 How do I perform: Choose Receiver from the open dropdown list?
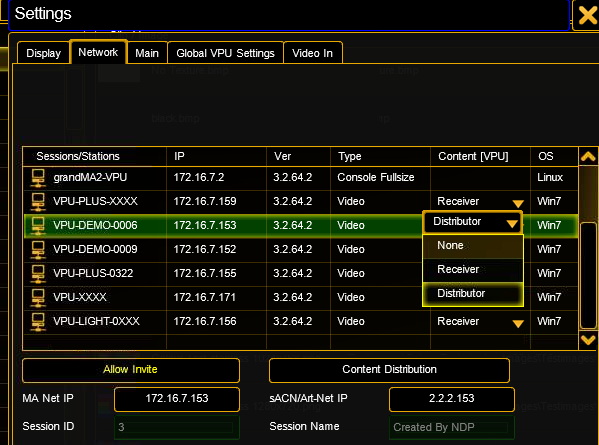point(473,270)
